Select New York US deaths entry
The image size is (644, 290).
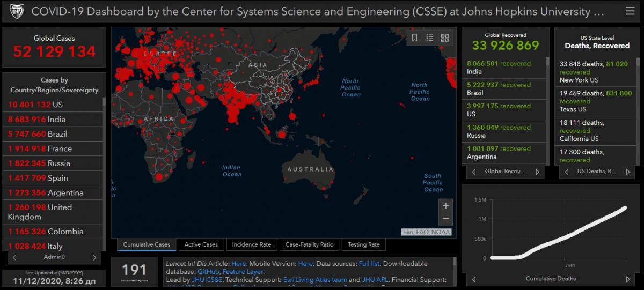(595, 72)
